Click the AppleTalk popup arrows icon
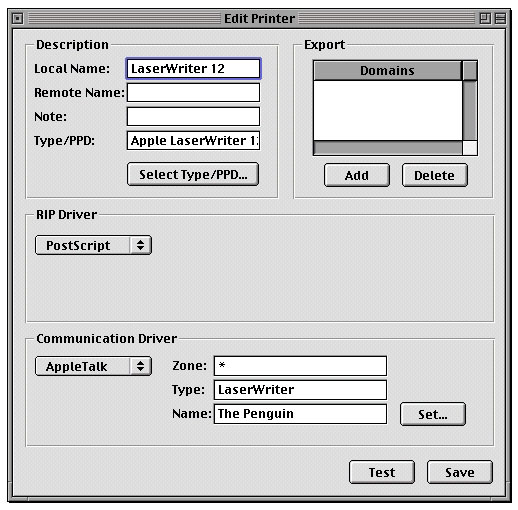Viewport: 518px width, 510px height. click(x=140, y=366)
